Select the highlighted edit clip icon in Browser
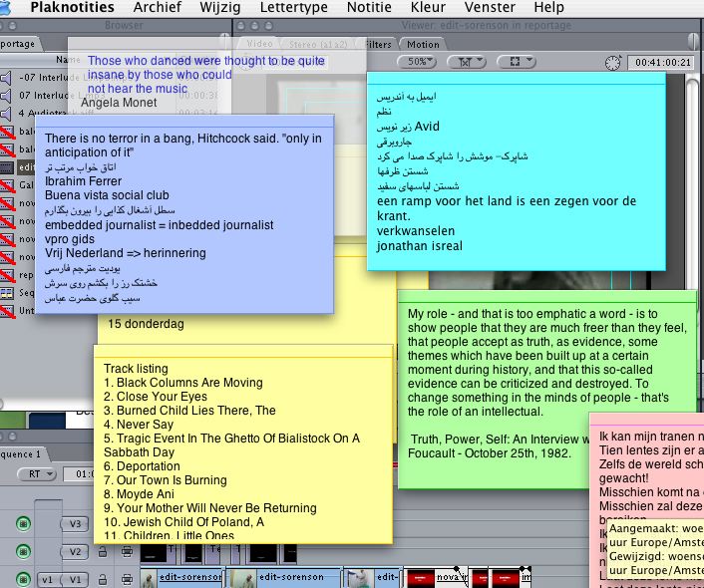This screenshot has width=704, height=588. pyautogui.click(x=7, y=167)
